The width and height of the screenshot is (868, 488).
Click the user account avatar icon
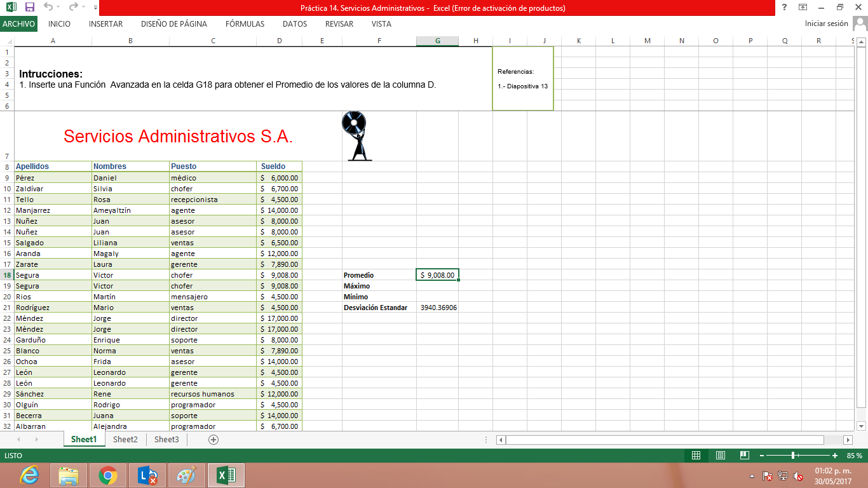(860, 24)
